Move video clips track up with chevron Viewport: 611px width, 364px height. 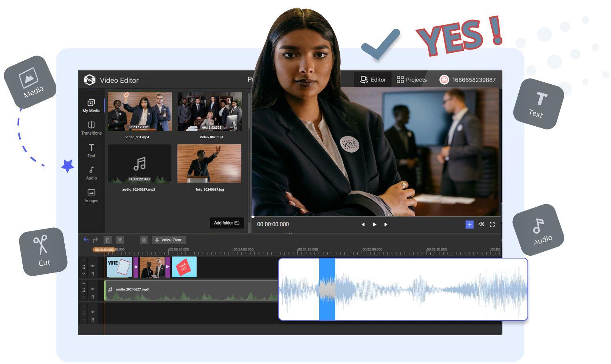pyautogui.click(x=84, y=261)
